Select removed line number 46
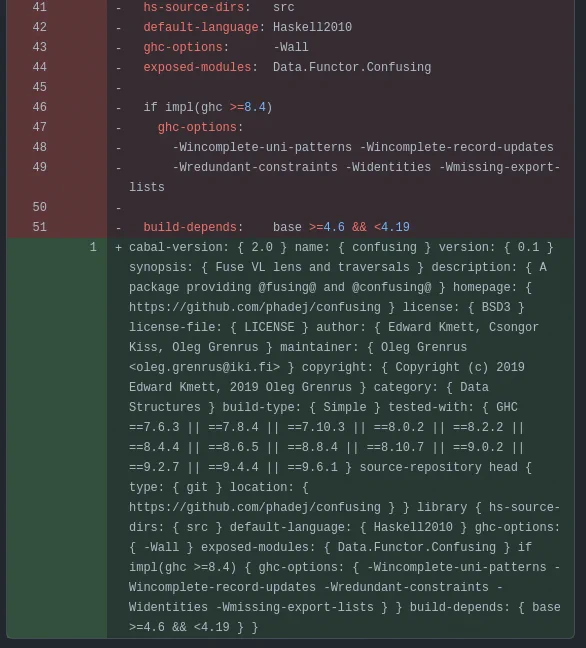 (40, 107)
